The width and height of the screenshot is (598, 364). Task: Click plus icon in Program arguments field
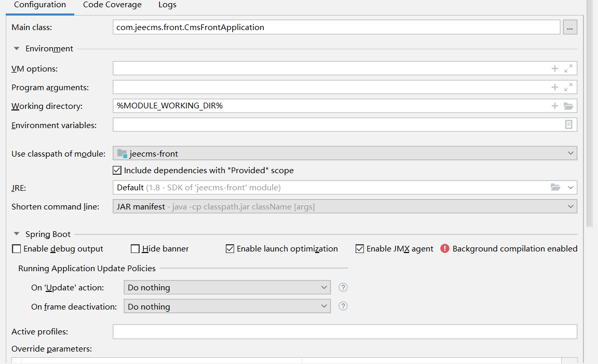[x=554, y=87]
